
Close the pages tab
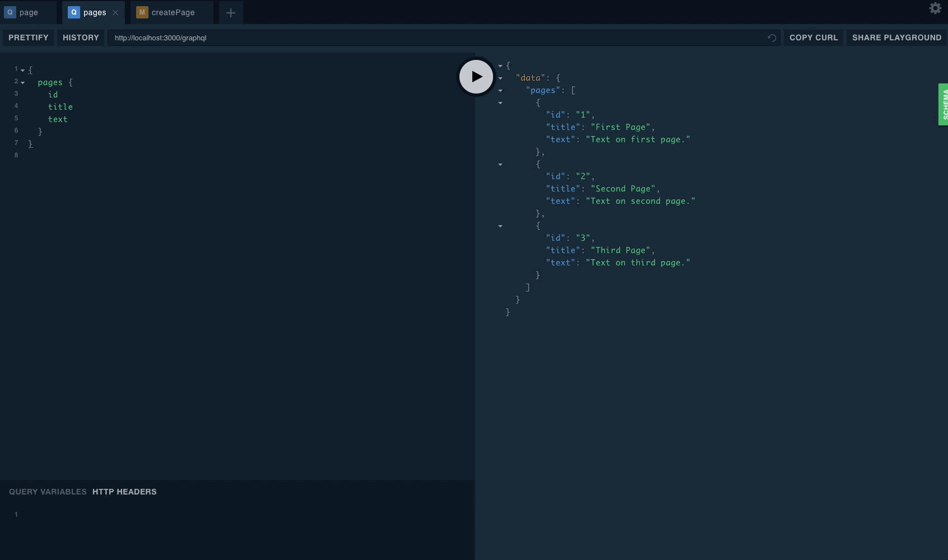(115, 12)
